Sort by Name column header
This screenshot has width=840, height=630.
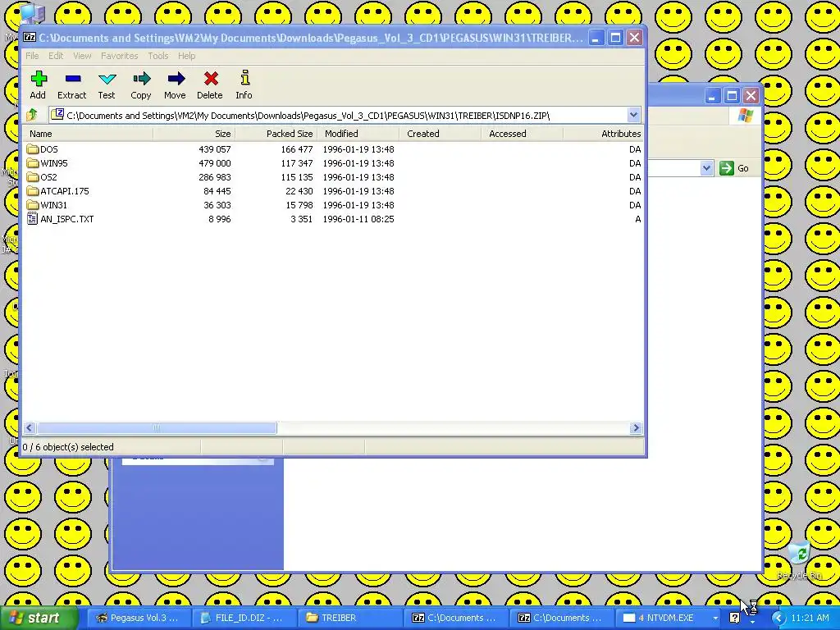[x=89, y=134]
